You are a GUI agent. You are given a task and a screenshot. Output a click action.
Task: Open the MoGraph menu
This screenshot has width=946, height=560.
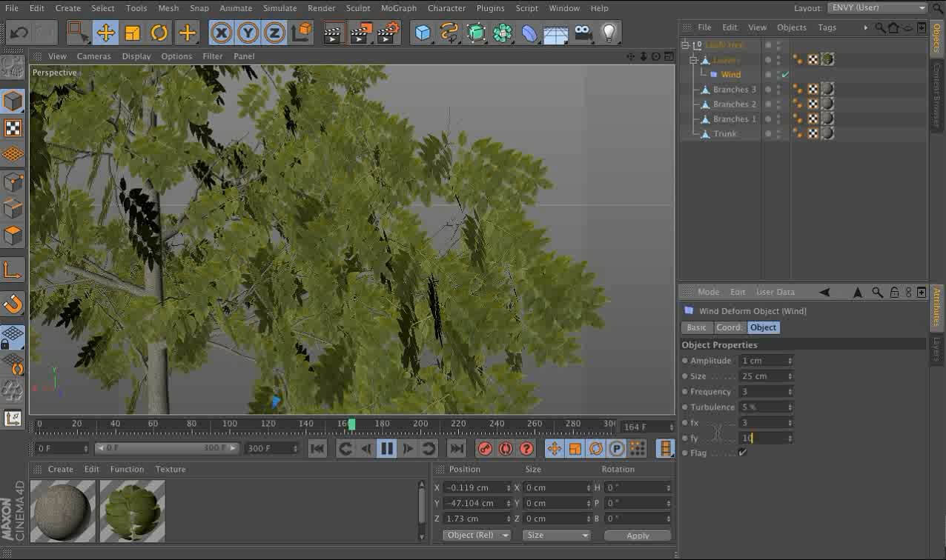[398, 8]
